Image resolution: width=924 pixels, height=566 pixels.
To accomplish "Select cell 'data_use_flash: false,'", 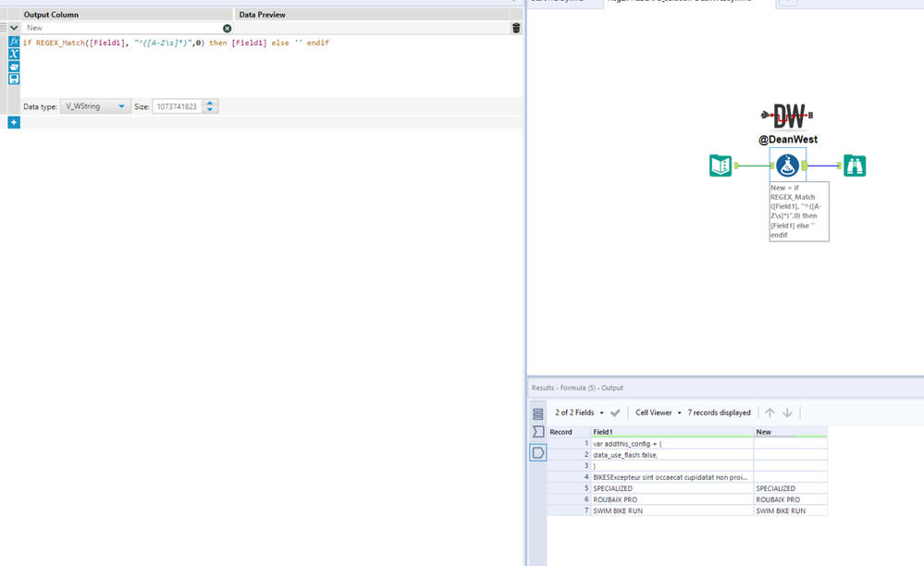I will pos(672,455).
